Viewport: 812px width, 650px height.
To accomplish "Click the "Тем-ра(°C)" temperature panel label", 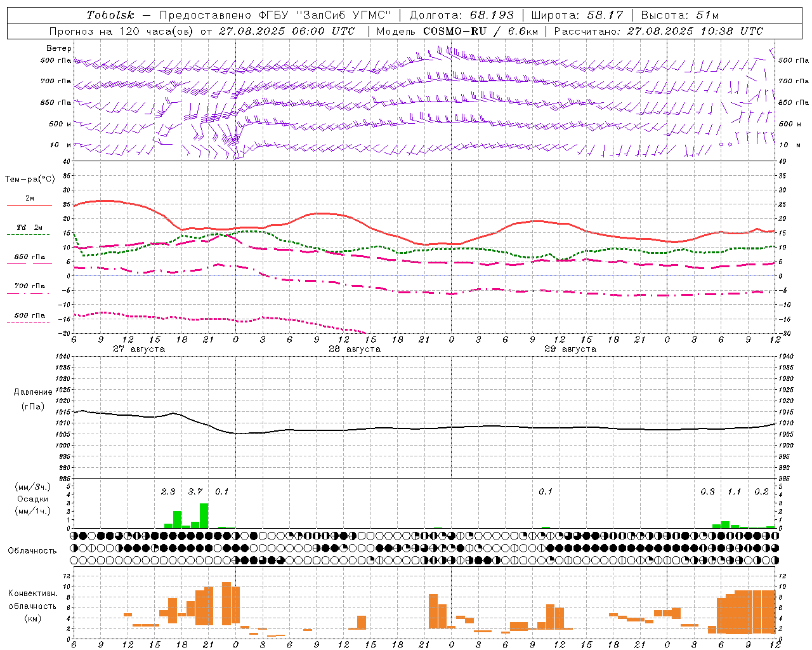I will point(30,180).
